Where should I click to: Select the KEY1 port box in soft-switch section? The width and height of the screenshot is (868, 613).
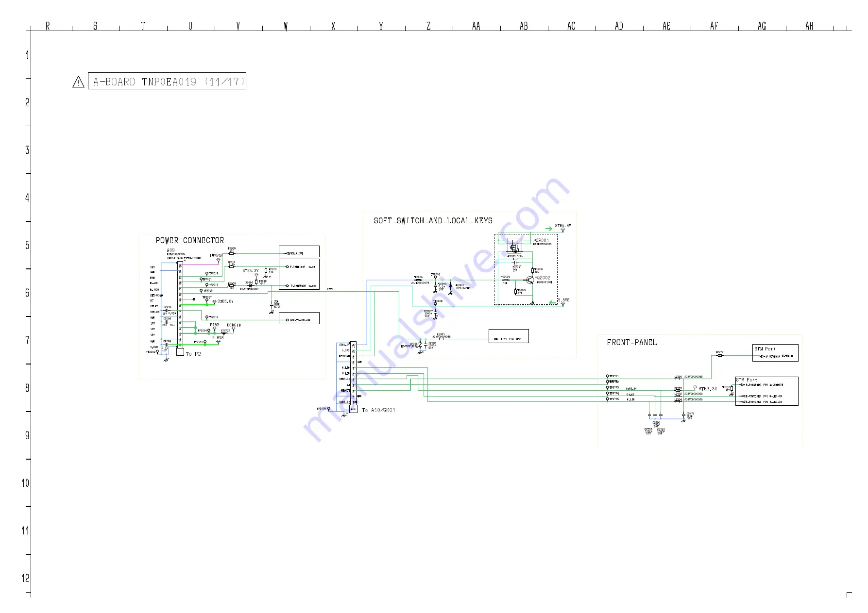point(509,336)
